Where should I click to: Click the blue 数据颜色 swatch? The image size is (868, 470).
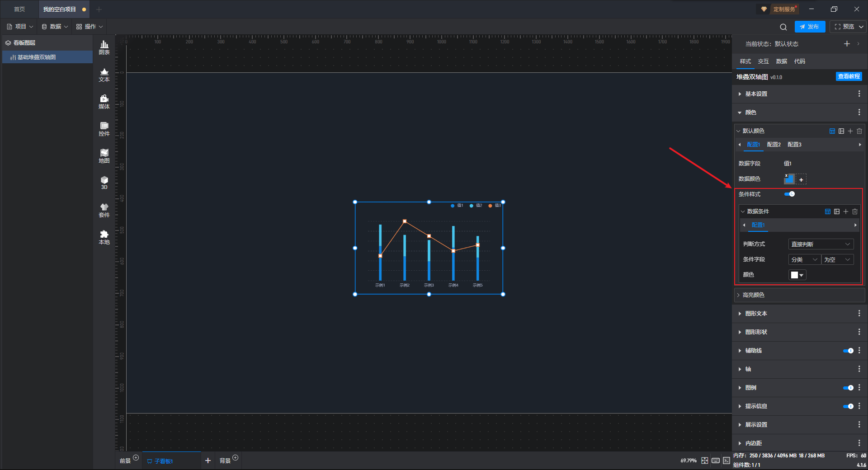789,179
